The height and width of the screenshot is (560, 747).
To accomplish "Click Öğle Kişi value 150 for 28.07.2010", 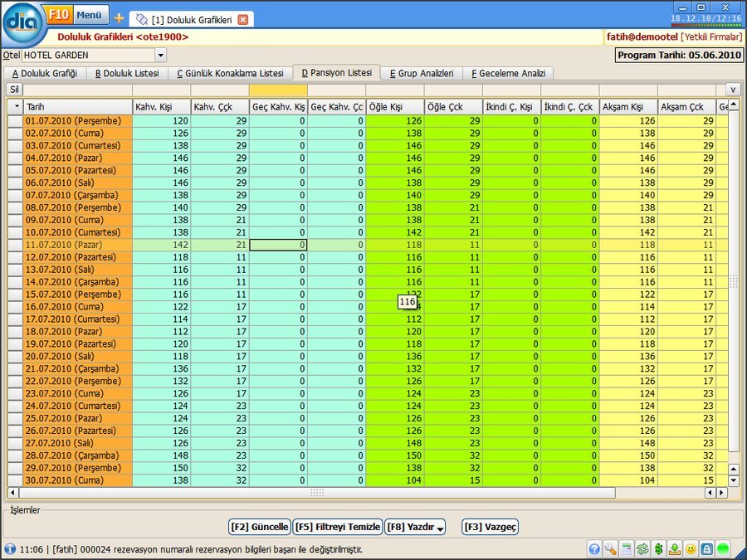I will click(395, 455).
